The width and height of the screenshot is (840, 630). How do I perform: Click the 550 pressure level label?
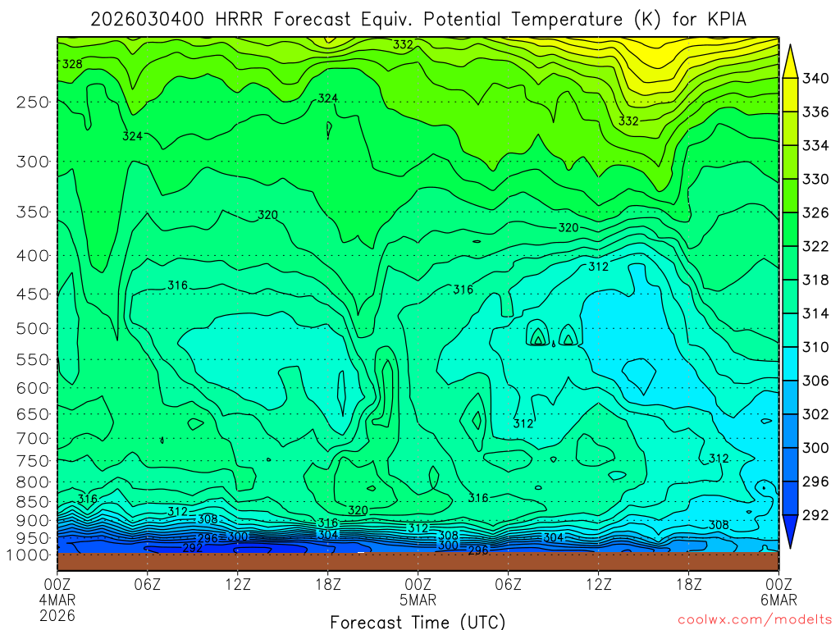pos(33,359)
